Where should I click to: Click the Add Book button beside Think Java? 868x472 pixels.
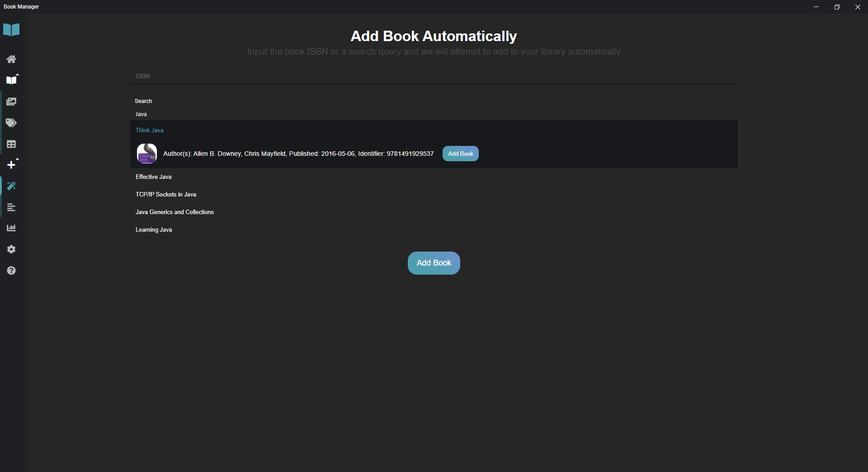pyautogui.click(x=460, y=153)
